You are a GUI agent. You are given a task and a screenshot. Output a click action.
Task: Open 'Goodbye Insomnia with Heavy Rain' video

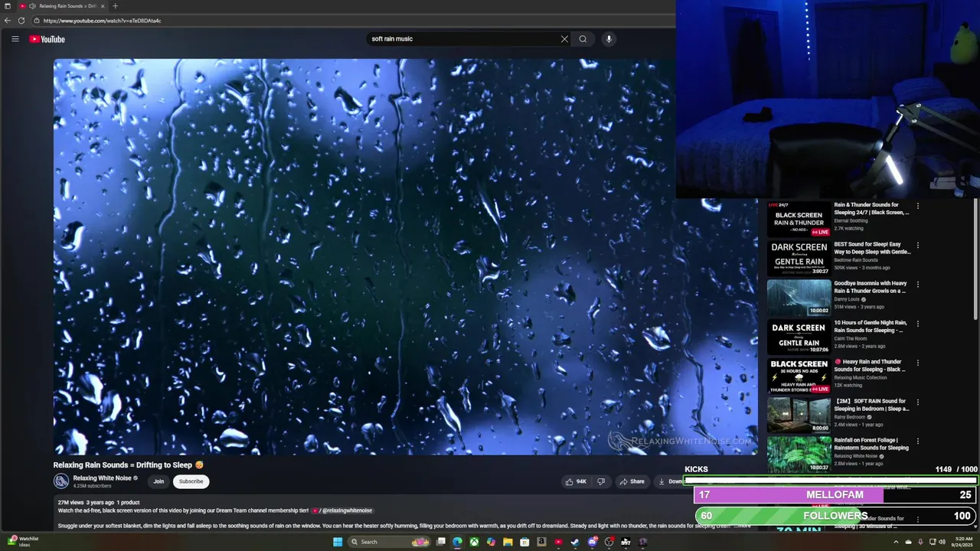(871, 287)
